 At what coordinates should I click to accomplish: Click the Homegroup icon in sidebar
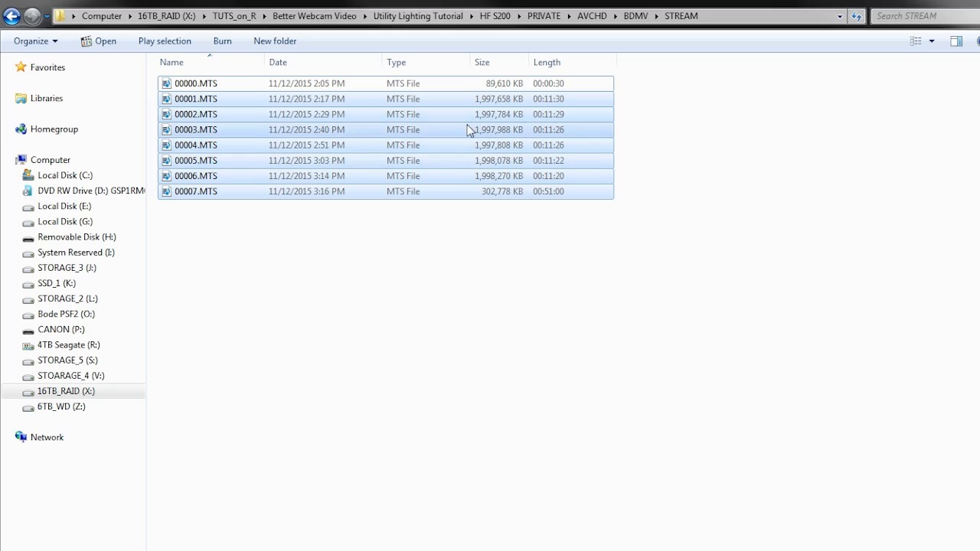pos(21,129)
